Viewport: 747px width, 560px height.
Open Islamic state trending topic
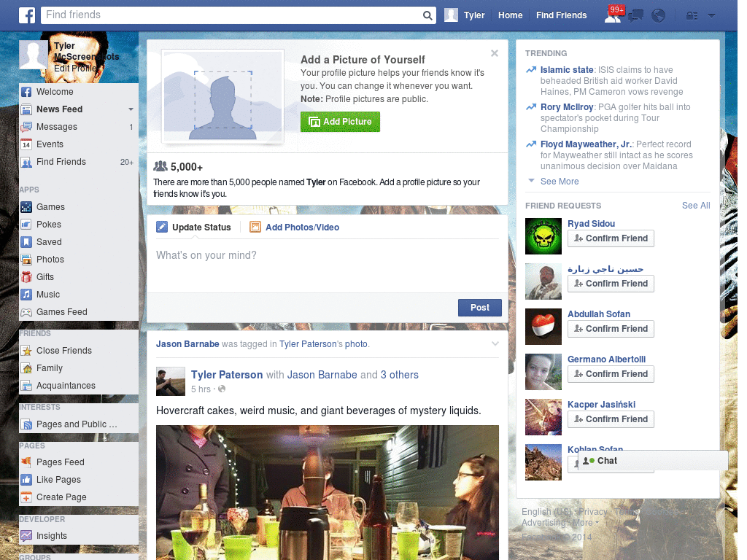pos(566,70)
